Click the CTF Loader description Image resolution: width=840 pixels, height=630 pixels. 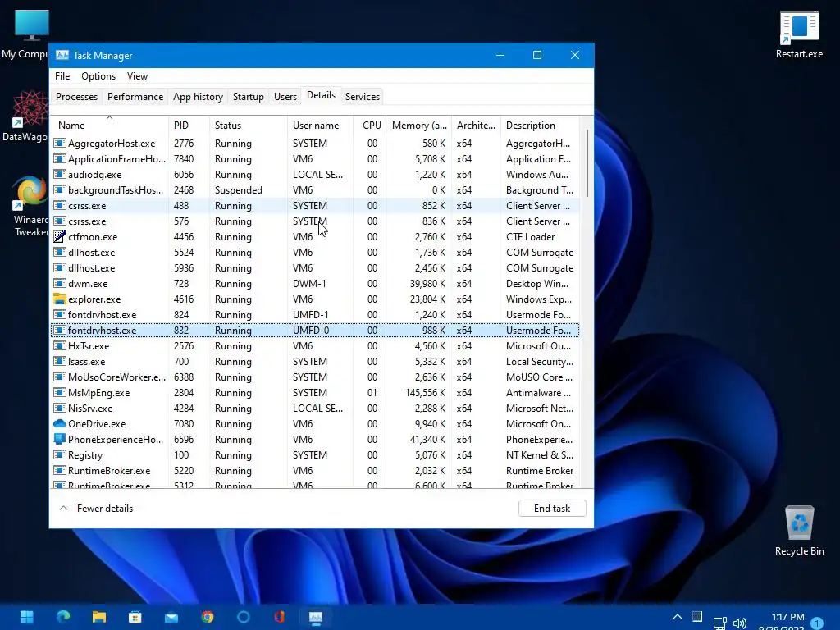531,237
